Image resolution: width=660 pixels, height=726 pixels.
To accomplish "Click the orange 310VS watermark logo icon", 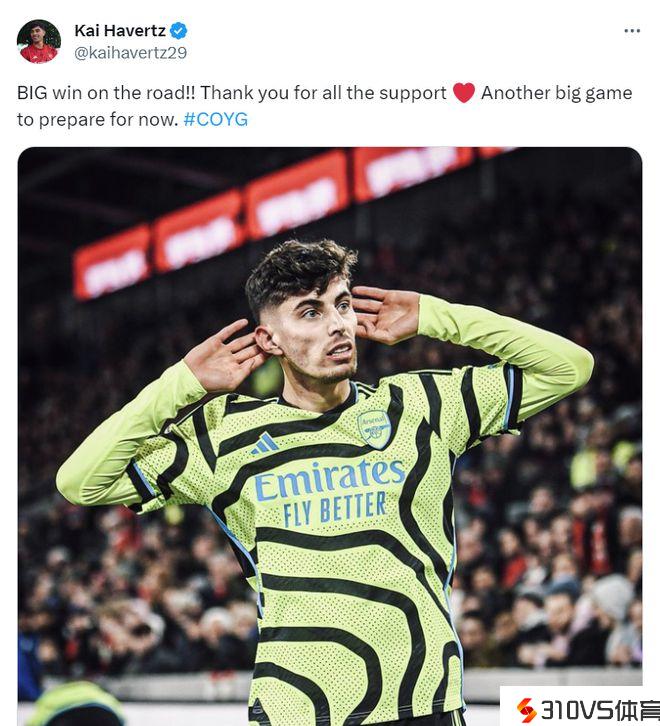I will pos(526,710).
